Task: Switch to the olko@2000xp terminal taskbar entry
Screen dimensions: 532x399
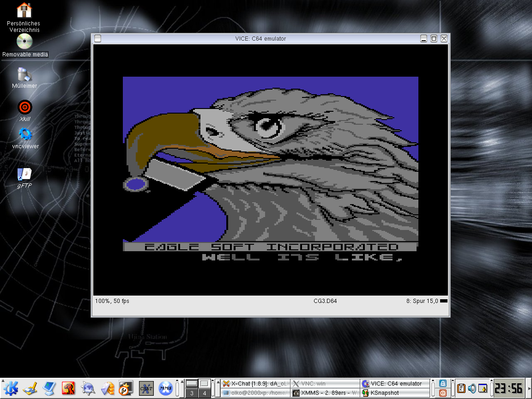Action: [255, 393]
